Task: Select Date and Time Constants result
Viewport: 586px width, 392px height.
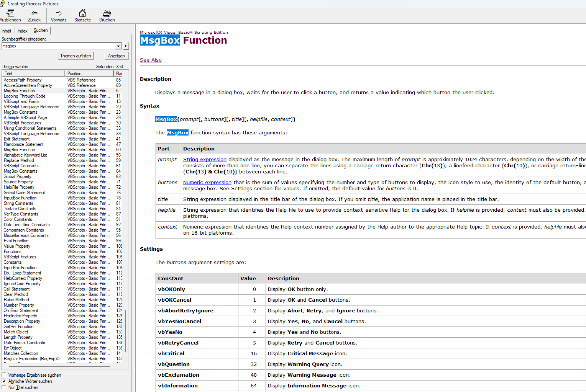Action: [27, 225]
